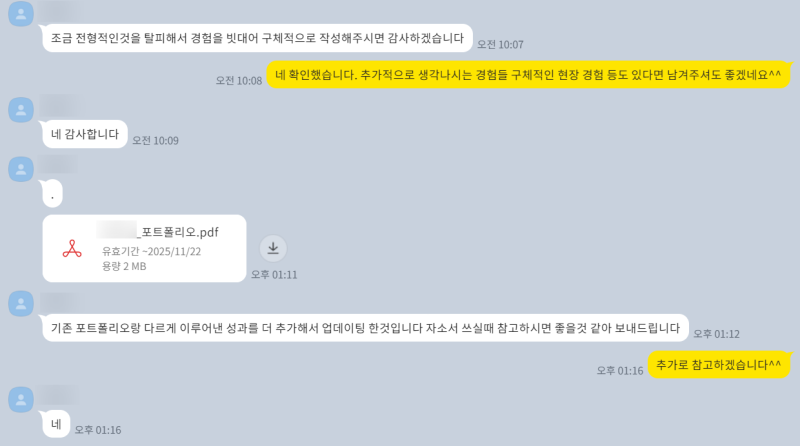800x446 pixels.
Task: Click the 유효기간 ~2025/11/22 text
Action: click(x=152, y=251)
